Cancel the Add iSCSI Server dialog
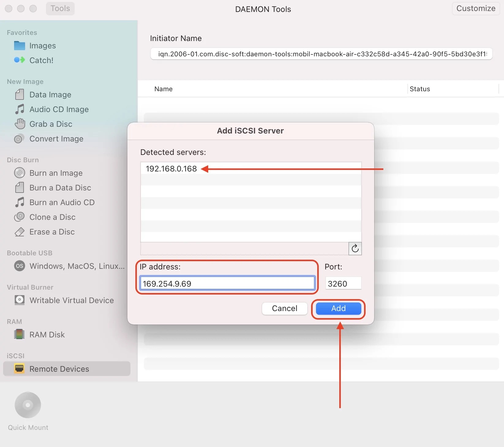Screen dimensions: 504x447 [x=284, y=308]
